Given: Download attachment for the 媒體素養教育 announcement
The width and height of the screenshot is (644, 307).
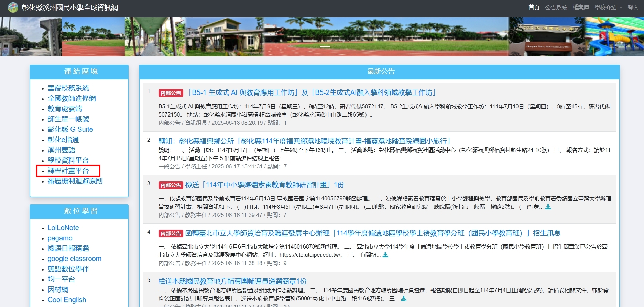Looking at the screenshot, I should point(548,207).
